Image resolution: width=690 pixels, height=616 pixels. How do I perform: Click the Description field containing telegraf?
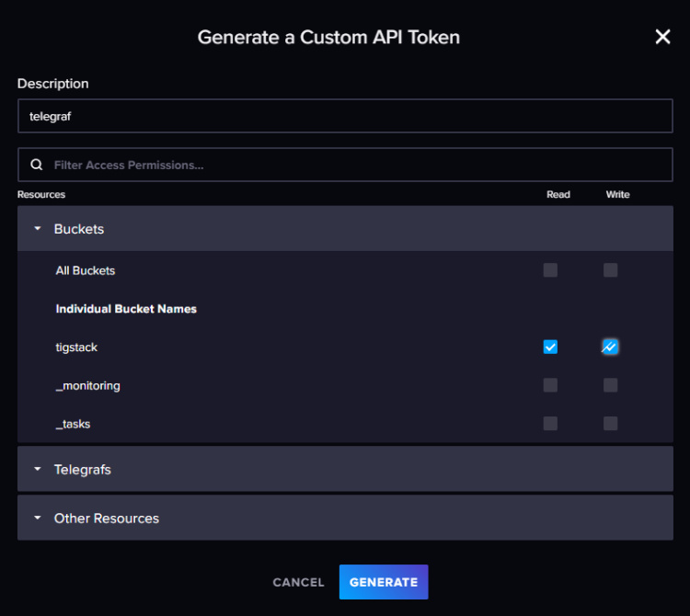[x=345, y=117]
